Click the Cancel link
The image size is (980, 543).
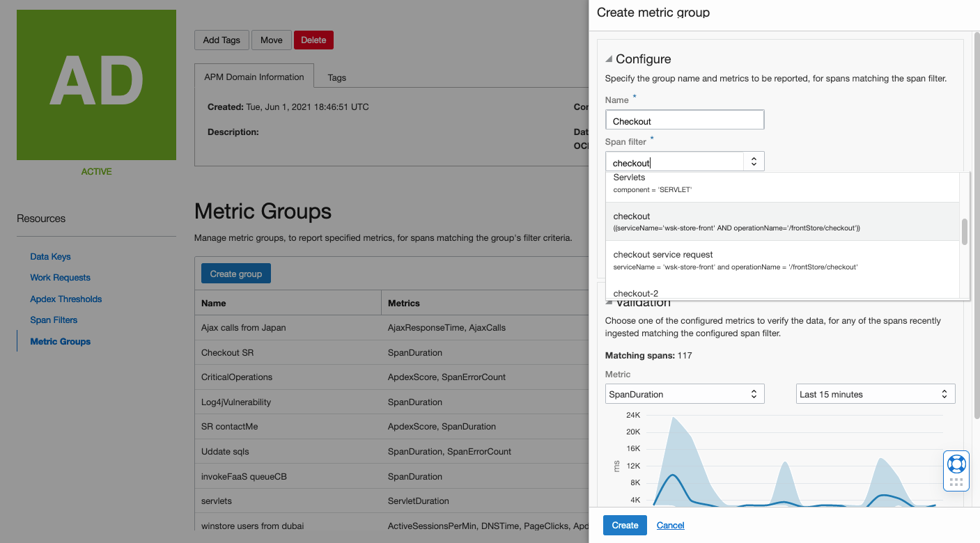click(x=670, y=525)
